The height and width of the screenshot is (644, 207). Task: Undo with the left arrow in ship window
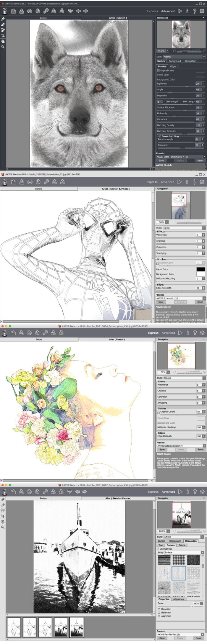tap(77, 491)
